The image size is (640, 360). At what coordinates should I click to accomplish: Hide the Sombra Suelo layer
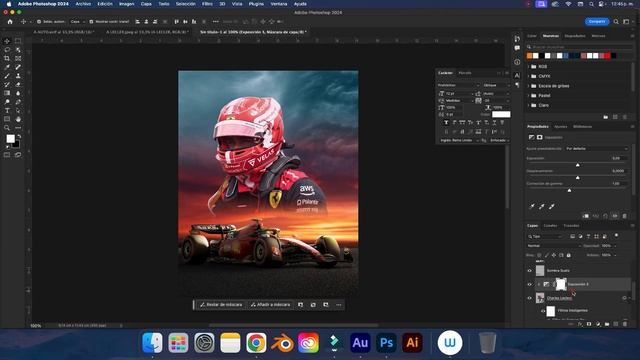(x=529, y=271)
